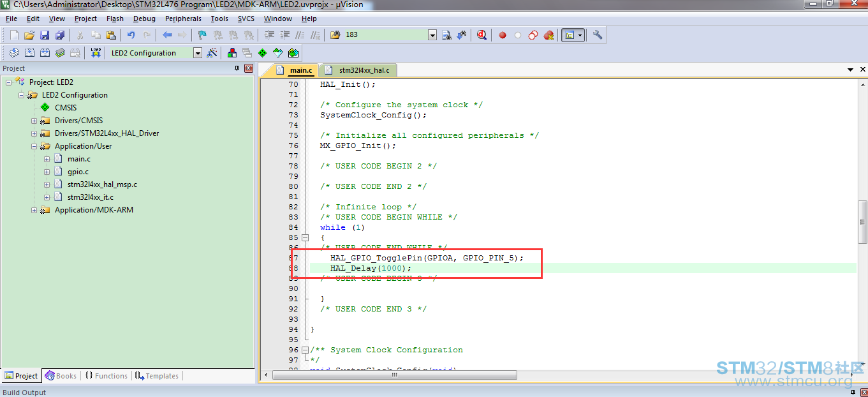This screenshot has height=397, width=868.
Task: Collapse code fold at line 85
Action: pos(305,237)
